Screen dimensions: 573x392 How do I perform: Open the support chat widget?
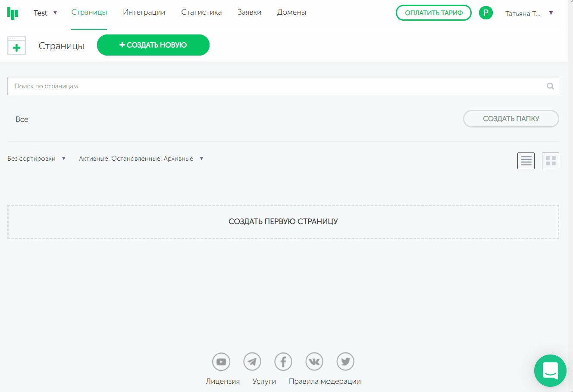tap(550, 370)
